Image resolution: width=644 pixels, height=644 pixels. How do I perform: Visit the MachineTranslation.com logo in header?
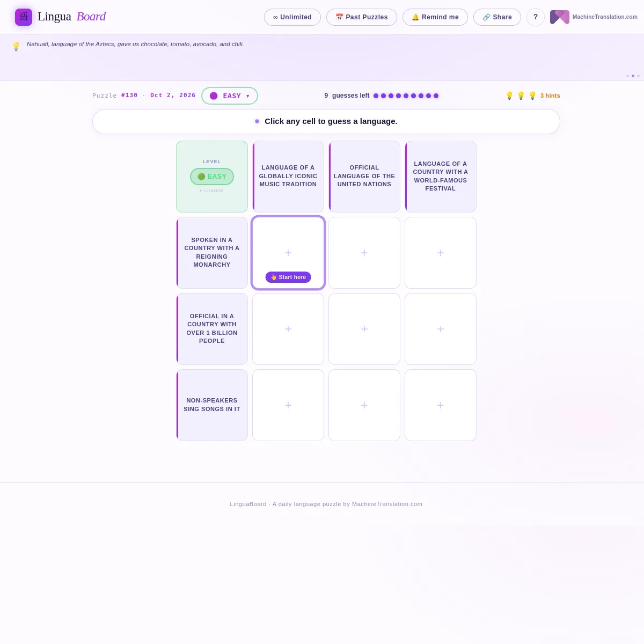[594, 17]
